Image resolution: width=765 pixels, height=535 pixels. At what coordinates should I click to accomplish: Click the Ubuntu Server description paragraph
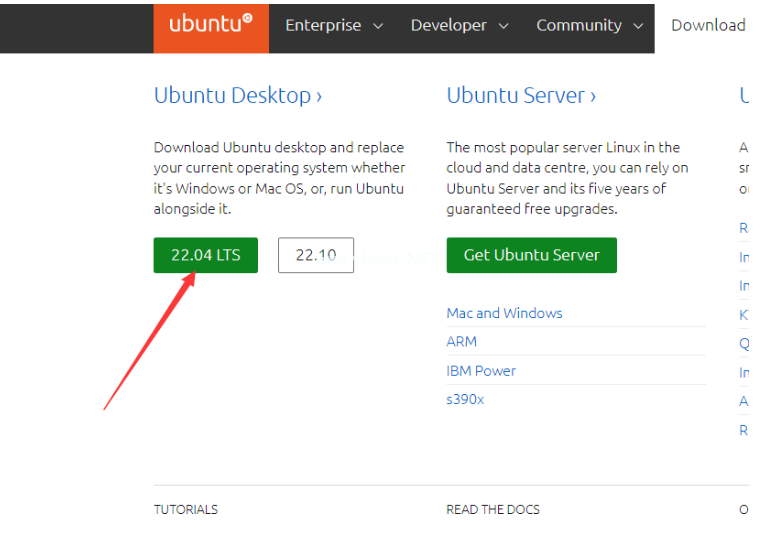click(x=567, y=178)
